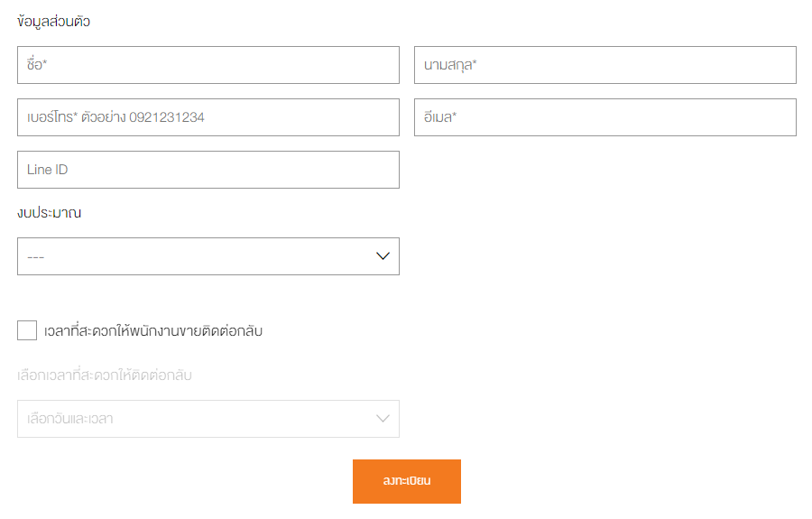Click the example number 0921231234 placeholder
Image resolution: width=812 pixels, height=519 pixels.
[167, 117]
